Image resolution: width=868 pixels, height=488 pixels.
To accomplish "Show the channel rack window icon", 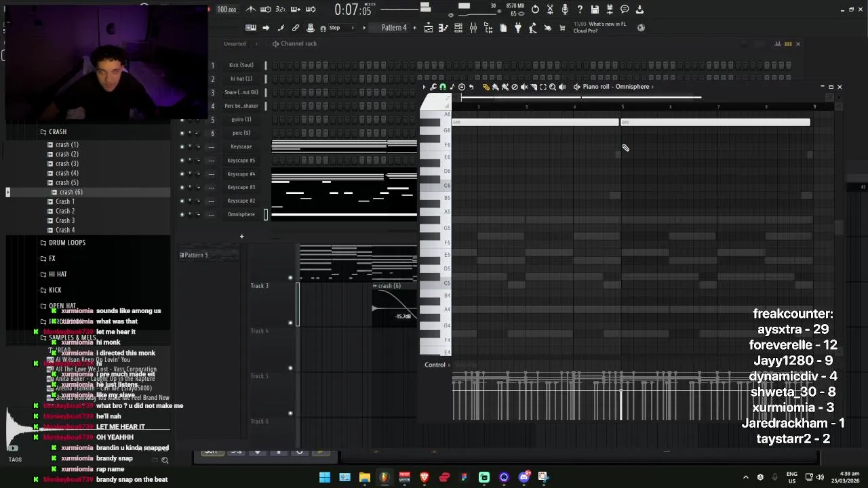I will click(x=458, y=28).
